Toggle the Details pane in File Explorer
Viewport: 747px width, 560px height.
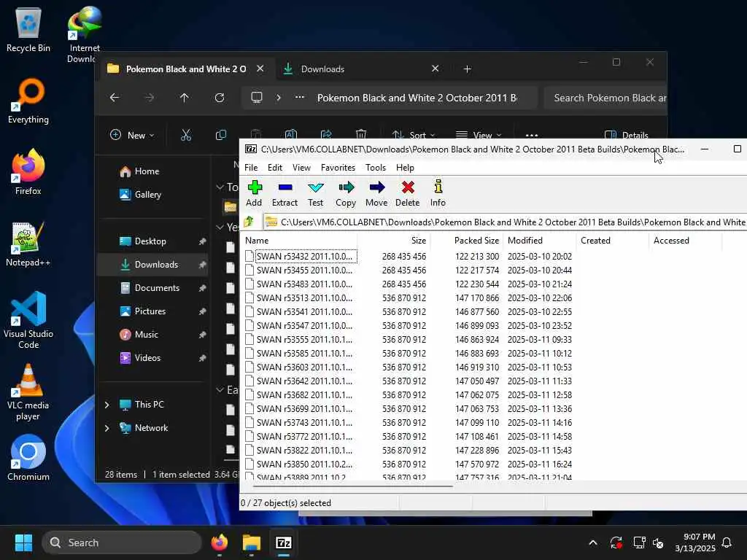click(626, 135)
